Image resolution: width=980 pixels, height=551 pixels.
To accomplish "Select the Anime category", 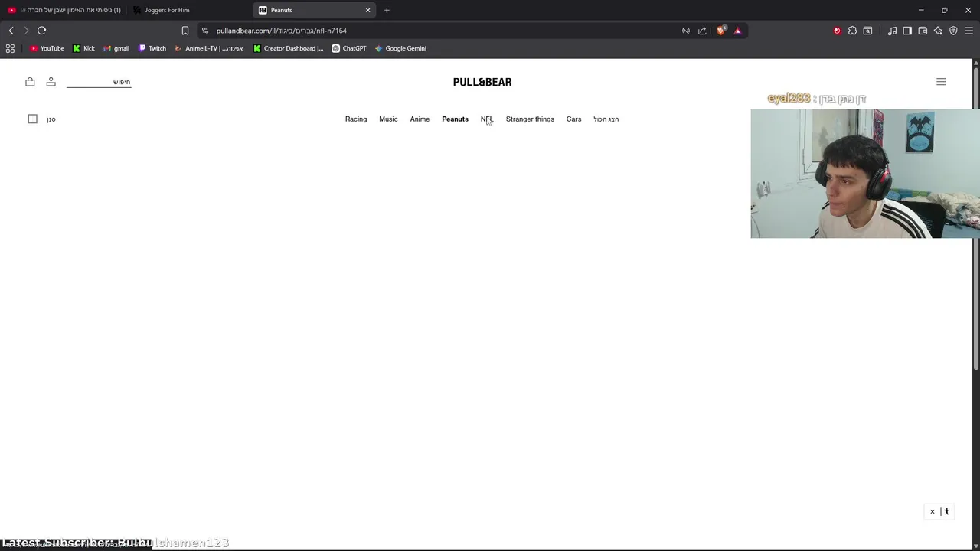I will [420, 119].
